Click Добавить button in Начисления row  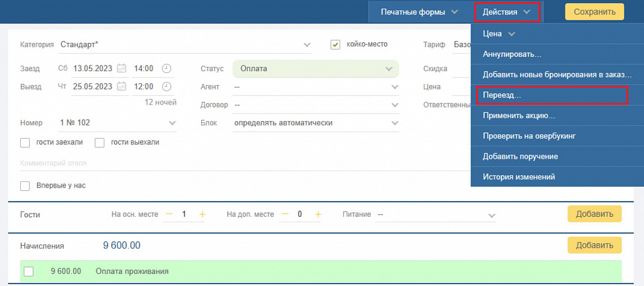tap(595, 245)
